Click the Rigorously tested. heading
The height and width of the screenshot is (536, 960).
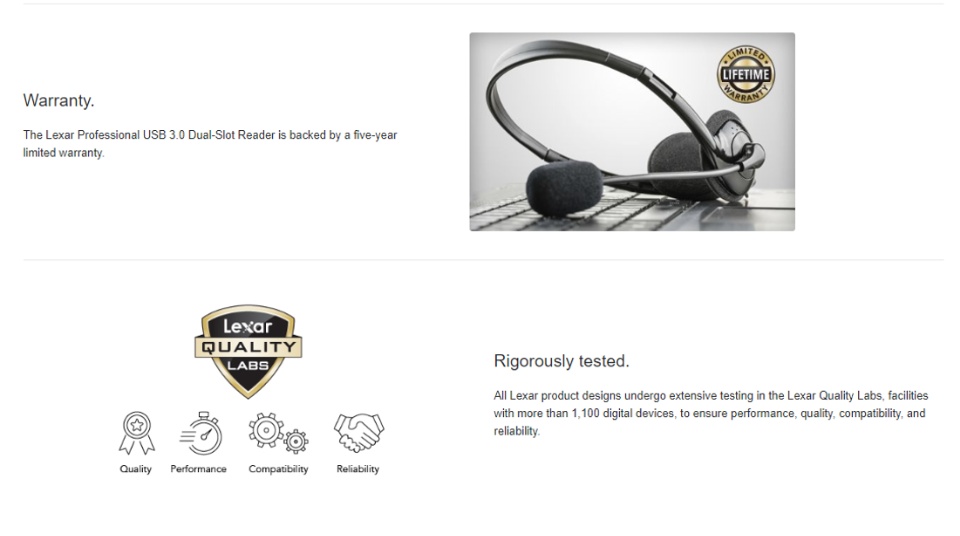(561, 361)
